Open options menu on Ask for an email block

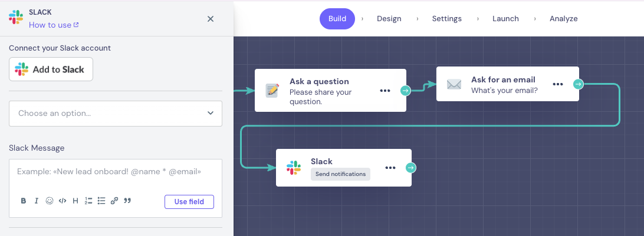click(558, 84)
